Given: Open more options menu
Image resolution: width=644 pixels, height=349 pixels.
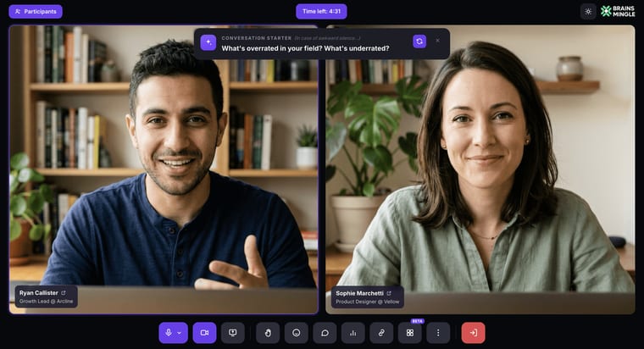Looking at the screenshot, I should (438, 333).
